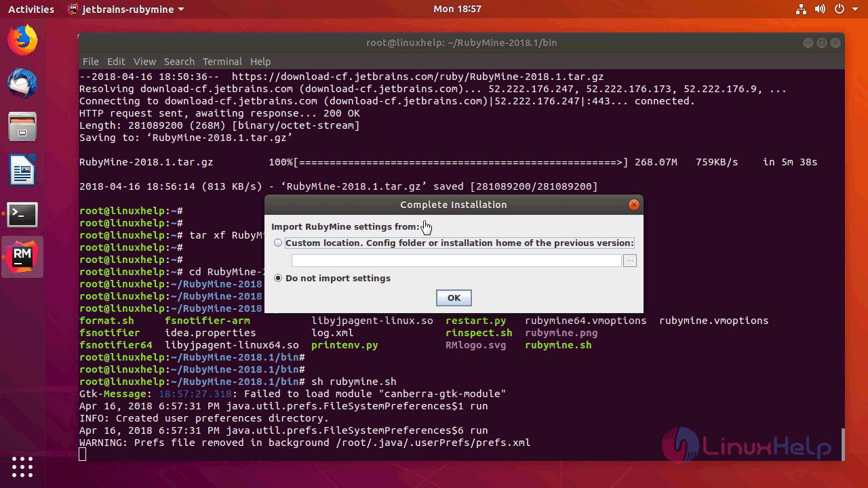Open LibreOffice Writer from the dock
Screen dimensions: 868x488
pyautogui.click(x=22, y=170)
